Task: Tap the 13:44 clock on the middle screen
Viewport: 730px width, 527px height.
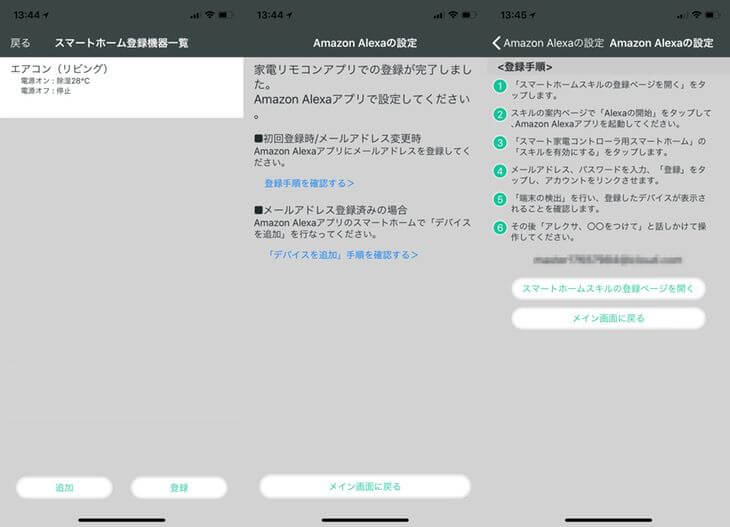Action: (x=270, y=15)
